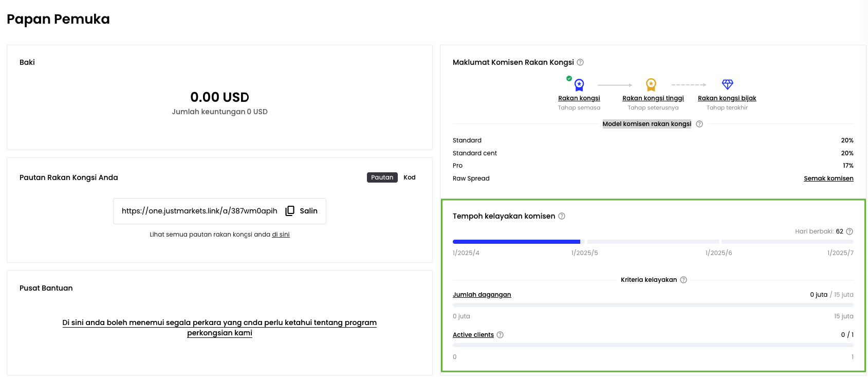Click help icon next to Kriteria kelayakan
This screenshot has width=868, height=377.
click(684, 280)
